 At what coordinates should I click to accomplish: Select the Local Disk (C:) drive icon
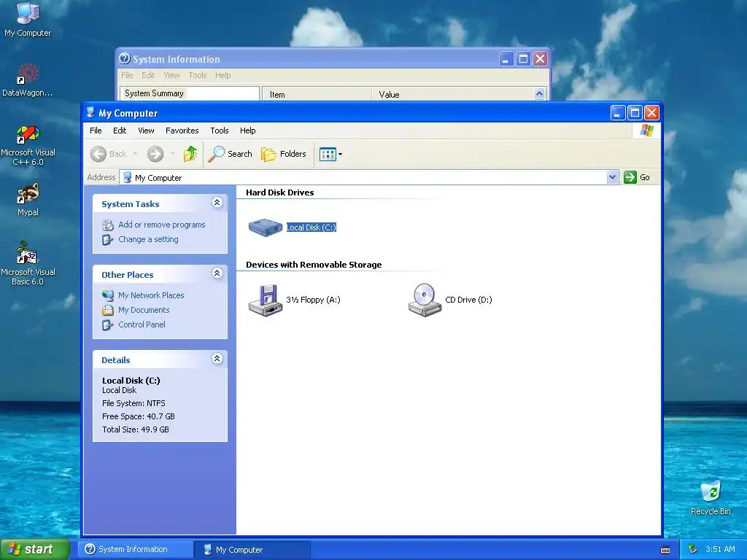[266, 227]
